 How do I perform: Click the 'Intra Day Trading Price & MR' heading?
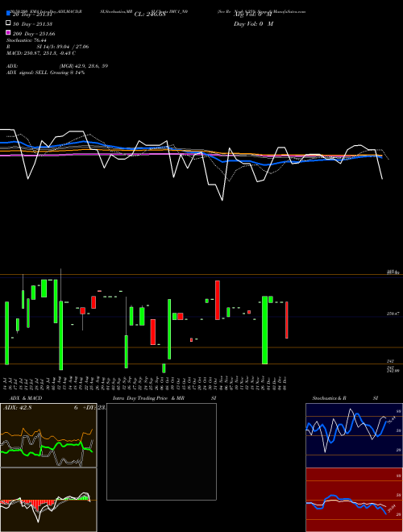(148, 398)
